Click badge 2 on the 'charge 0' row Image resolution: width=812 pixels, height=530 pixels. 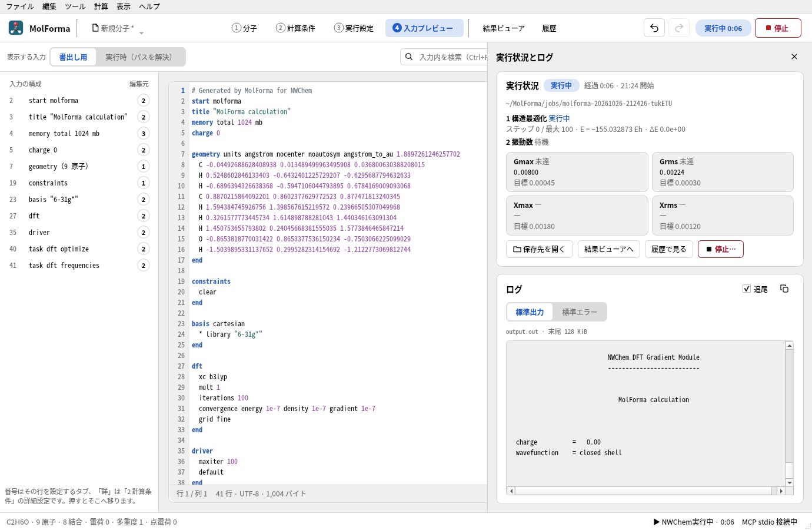click(x=143, y=150)
